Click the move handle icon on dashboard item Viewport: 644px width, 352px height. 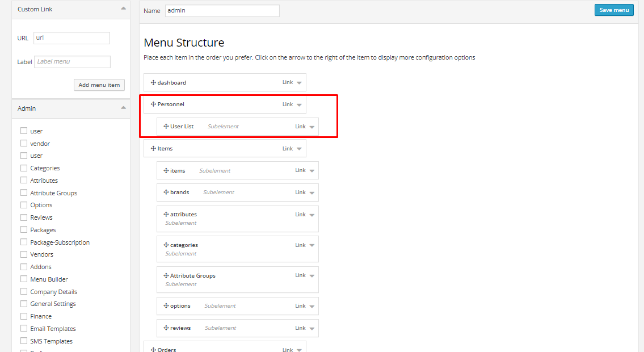(x=153, y=83)
